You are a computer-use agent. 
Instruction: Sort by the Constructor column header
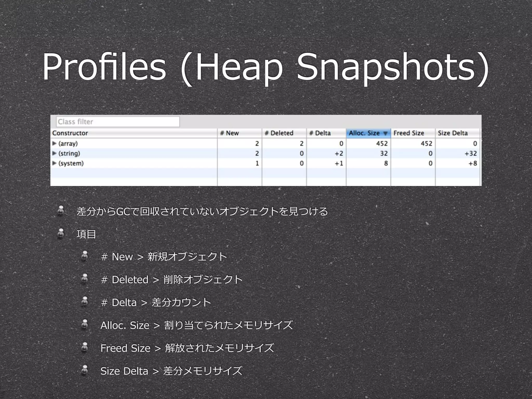134,133
